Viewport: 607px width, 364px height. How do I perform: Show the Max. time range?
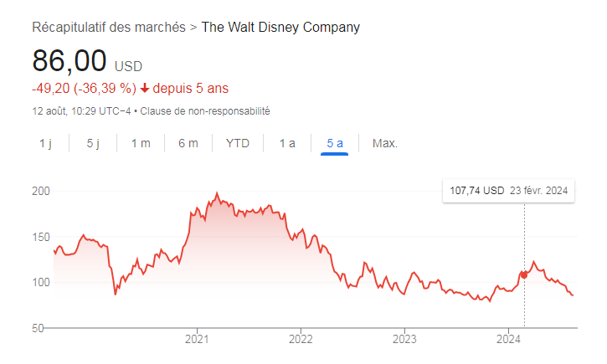(385, 143)
